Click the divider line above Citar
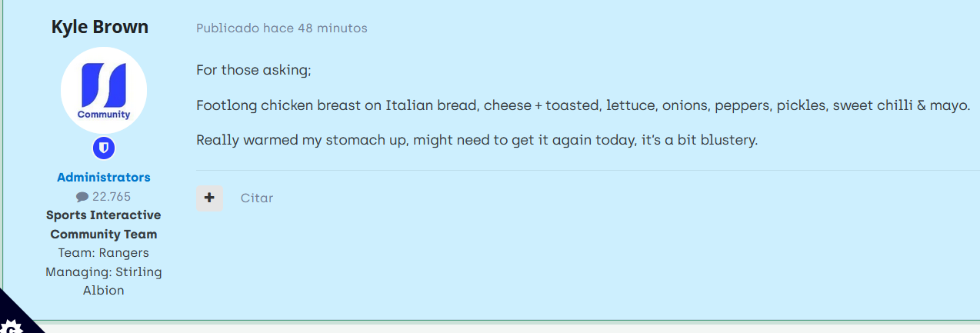980x333 pixels. tap(585, 170)
